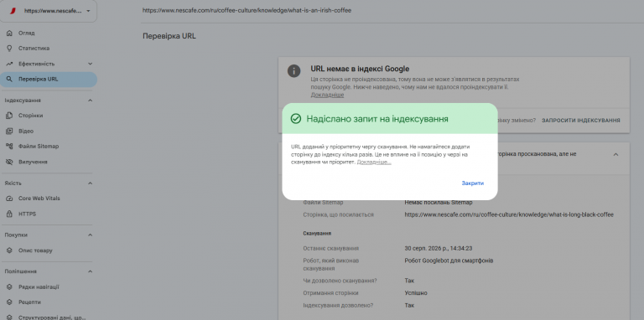Open the property selector dropdown
The height and width of the screenshot is (320, 644).
[x=49, y=11]
